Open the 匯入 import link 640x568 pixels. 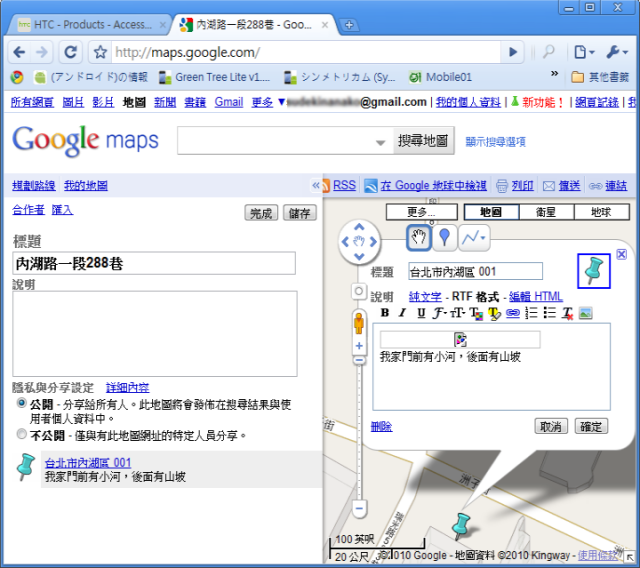point(62,210)
